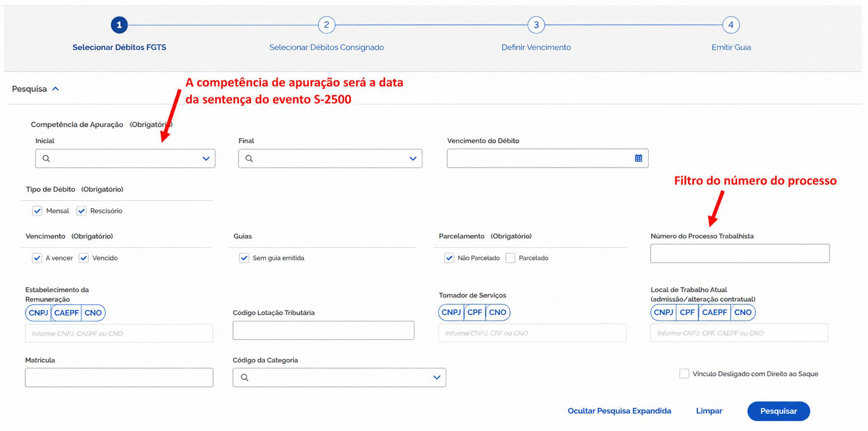868x431 pixels.
Task: Click the Pesquisar button
Action: point(778,411)
